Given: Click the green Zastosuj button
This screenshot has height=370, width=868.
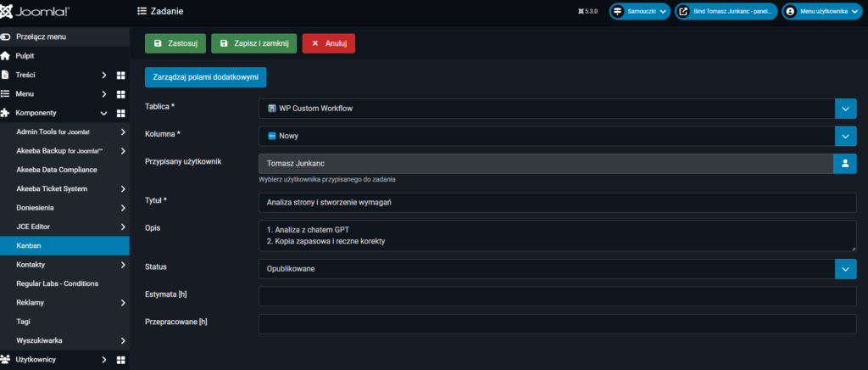Looking at the screenshot, I should [x=175, y=43].
